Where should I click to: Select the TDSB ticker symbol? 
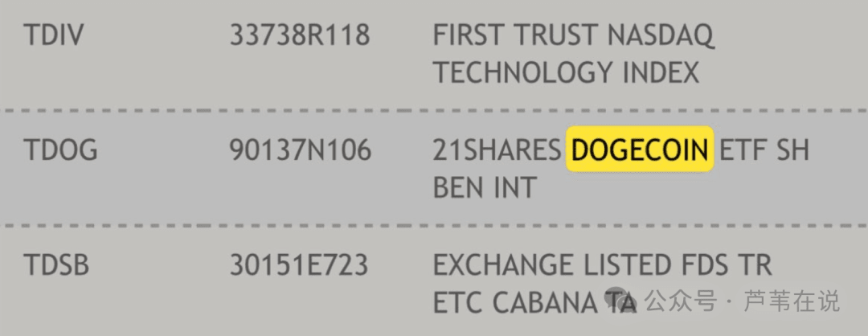click(56, 265)
